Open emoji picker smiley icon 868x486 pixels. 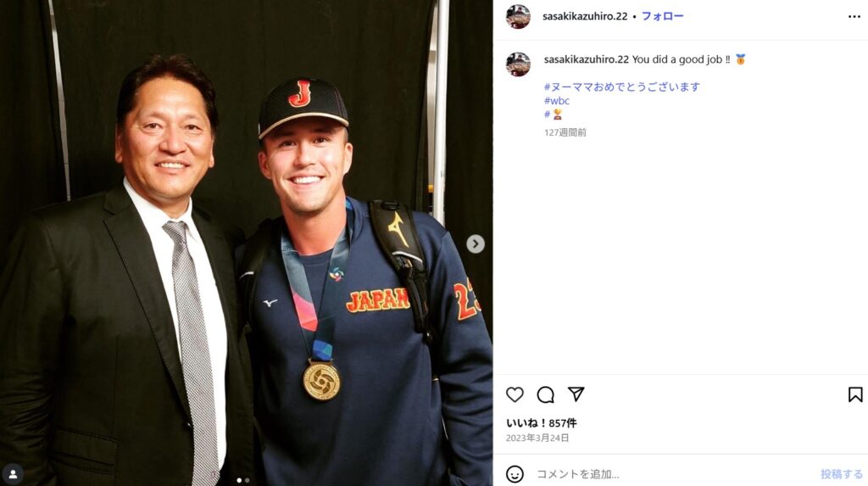pyautogui.click(x=515, y=474)
